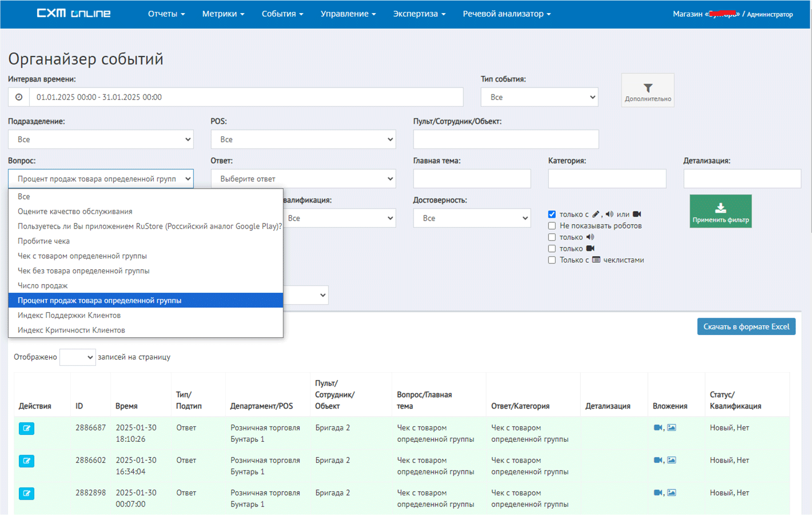This screenshot has width=812, height=515.
Task: Click 'Скачать в формате Excel' button
Action: pyautogui.click(x=746, y=327)
